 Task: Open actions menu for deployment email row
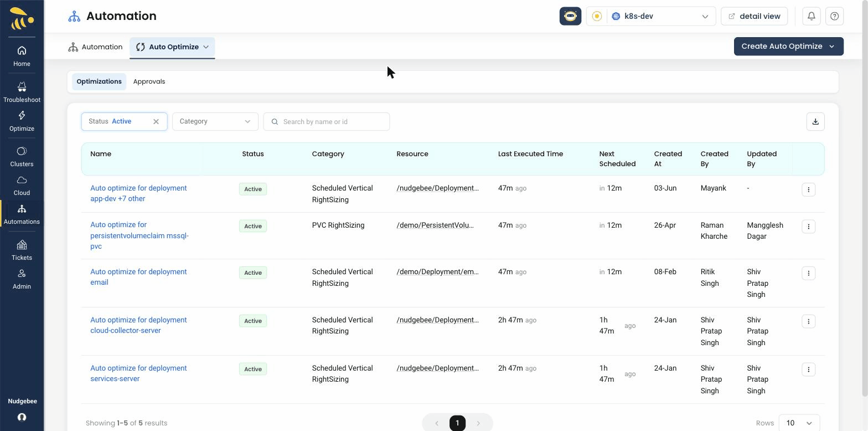[808, 273]
